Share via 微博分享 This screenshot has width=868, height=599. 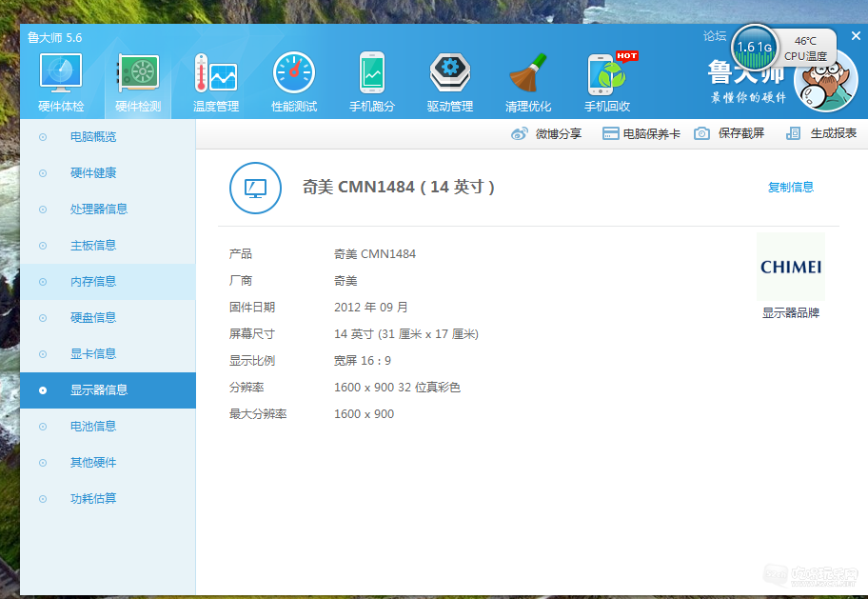click(558, 133)
